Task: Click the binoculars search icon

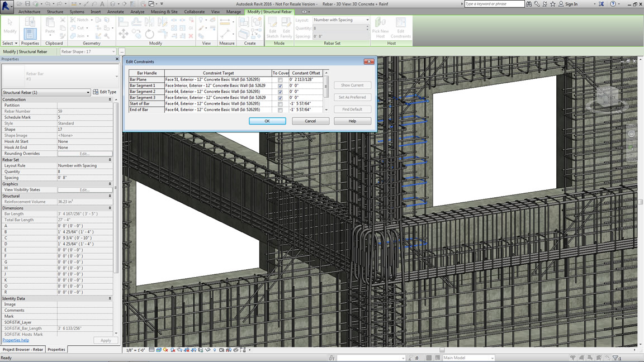Action: (529, 4)
